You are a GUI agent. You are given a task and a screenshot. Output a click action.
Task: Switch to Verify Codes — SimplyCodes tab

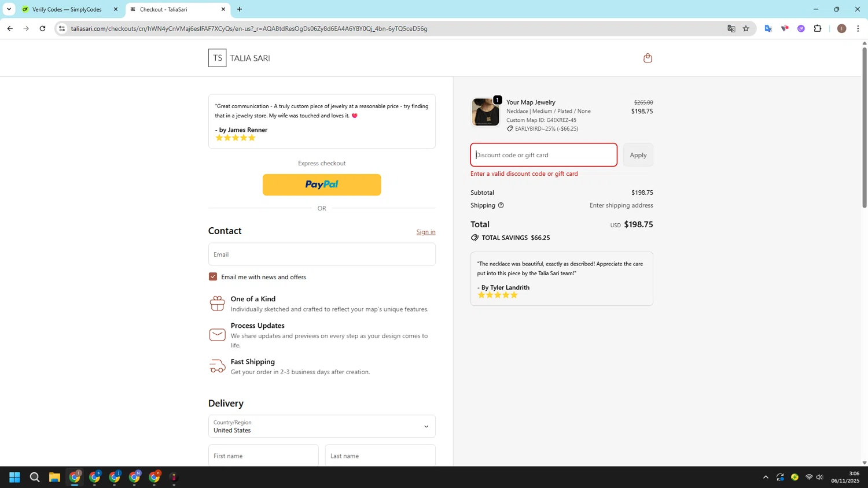[67, 9]
